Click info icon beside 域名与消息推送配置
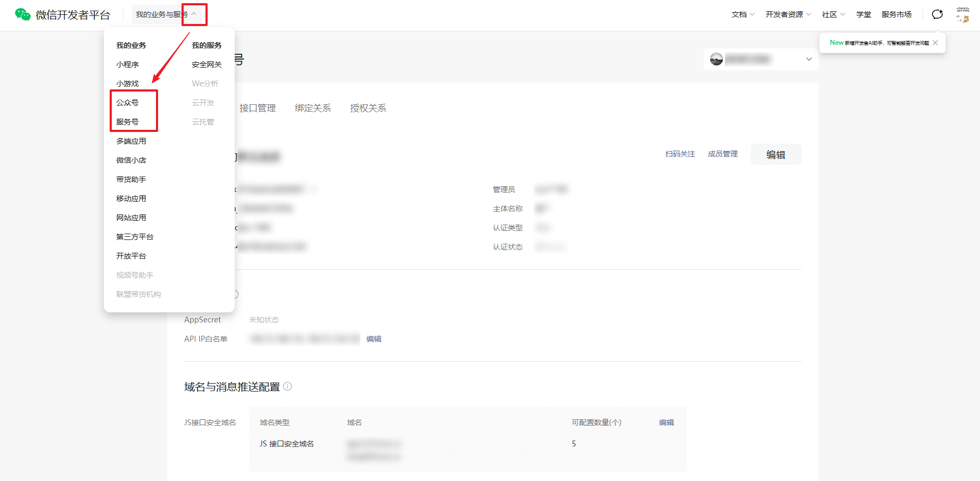Screen dimensions: 980x481 [x=287, y=387]
